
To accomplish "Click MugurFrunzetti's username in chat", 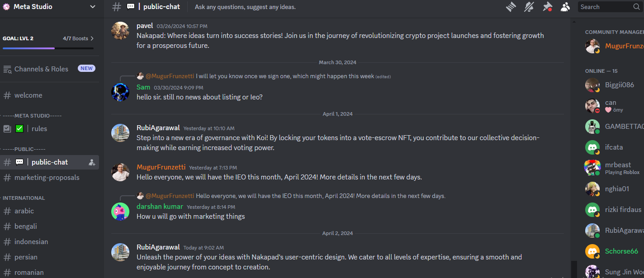I will 161,167.
